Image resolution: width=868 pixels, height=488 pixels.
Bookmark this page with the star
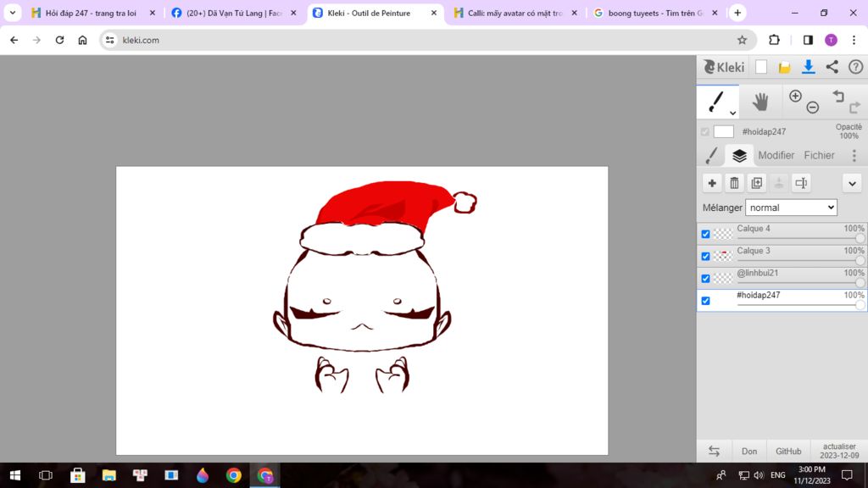(742, 40)
